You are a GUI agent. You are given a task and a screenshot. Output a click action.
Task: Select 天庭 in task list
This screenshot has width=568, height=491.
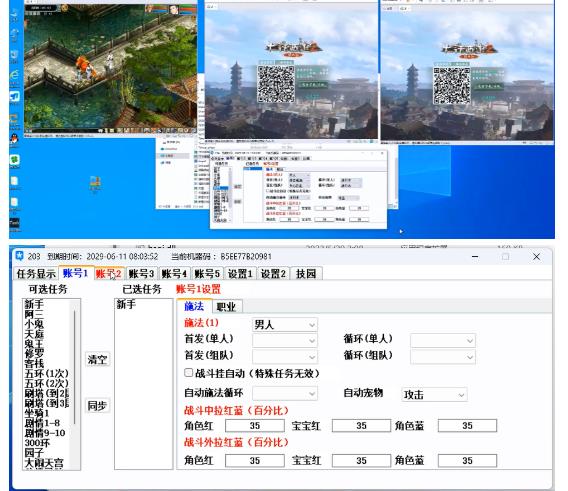coord(34,334)
